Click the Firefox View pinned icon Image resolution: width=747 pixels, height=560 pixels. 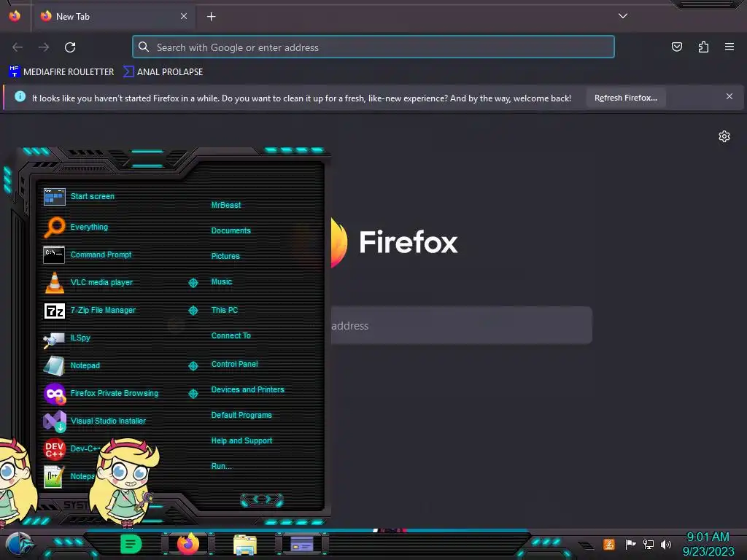pyautogui.click(x=15, y=16)
